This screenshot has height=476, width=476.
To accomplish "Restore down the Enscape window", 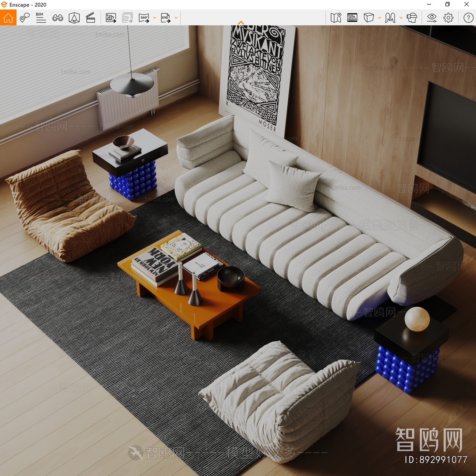I will coord(447,4).
